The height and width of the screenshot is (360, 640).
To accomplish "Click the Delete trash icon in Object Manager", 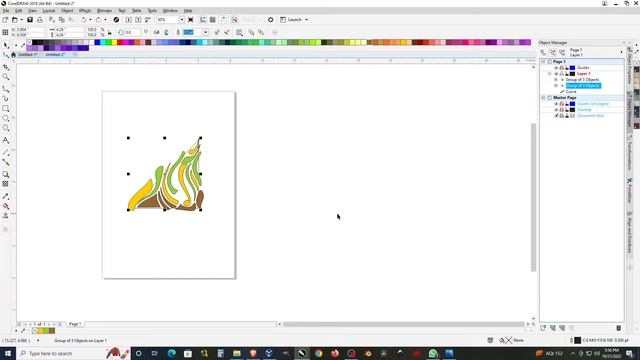I will coord(618,328).
